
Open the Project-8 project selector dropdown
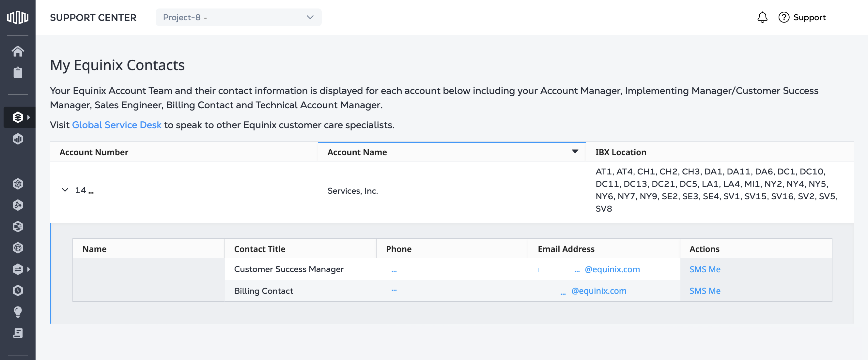[x=238, y=17]
